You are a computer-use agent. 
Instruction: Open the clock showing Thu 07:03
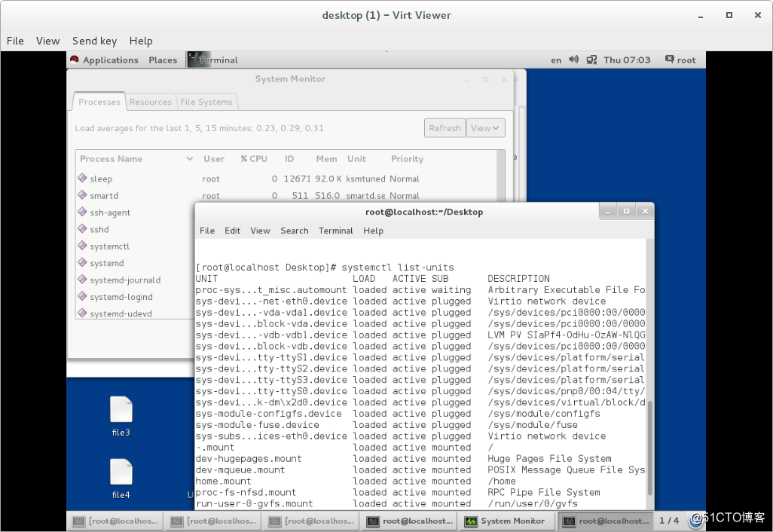(x=627, y=60)
